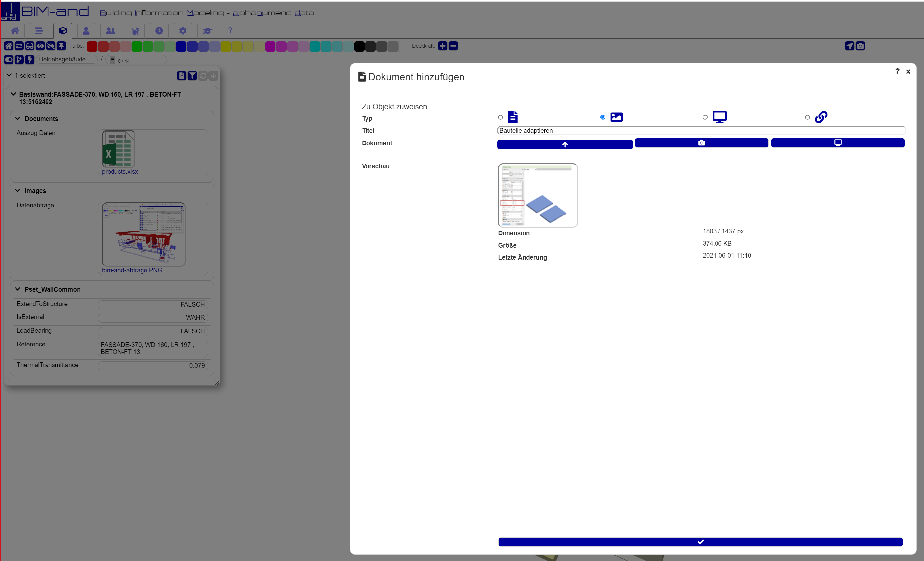Pick the black color swatch
The width and height of the screenshot is (924, 561).
(x=359, y=46)
